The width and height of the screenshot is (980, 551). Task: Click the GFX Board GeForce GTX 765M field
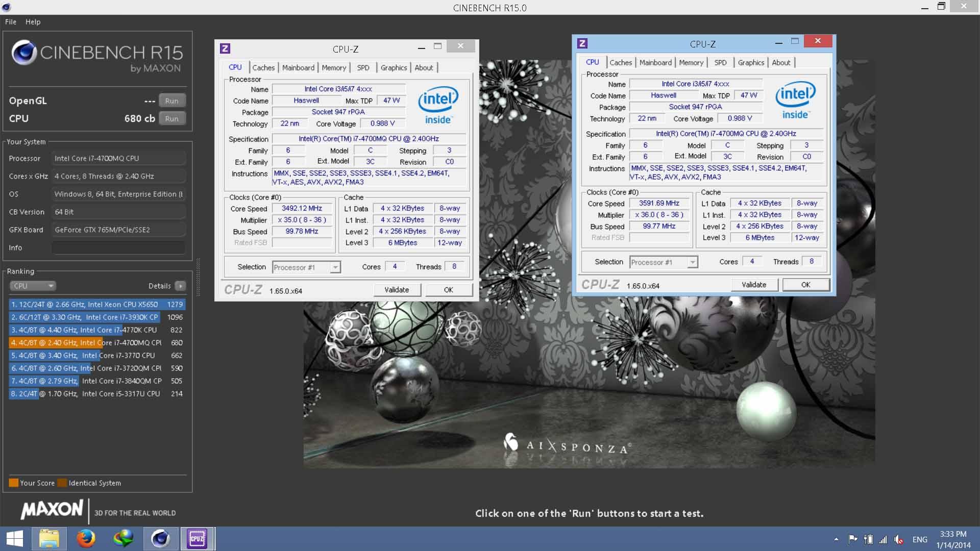point(118,230)
